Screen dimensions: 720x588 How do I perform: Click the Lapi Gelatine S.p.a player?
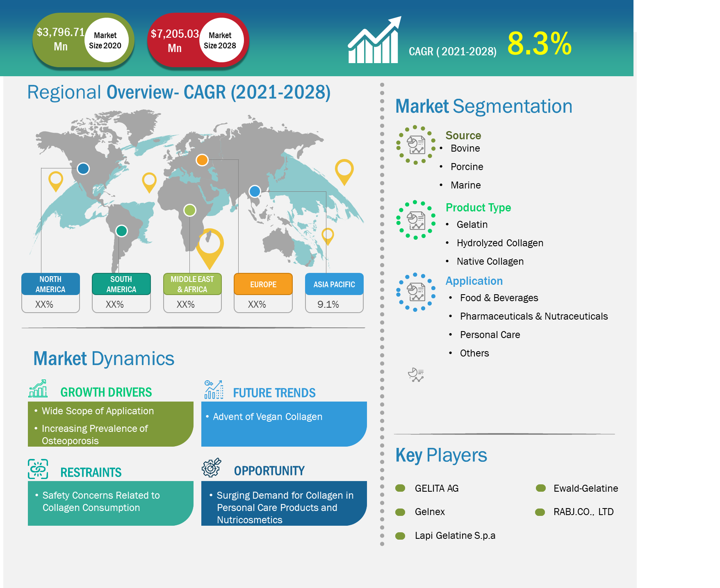click(x=455, y=536)
